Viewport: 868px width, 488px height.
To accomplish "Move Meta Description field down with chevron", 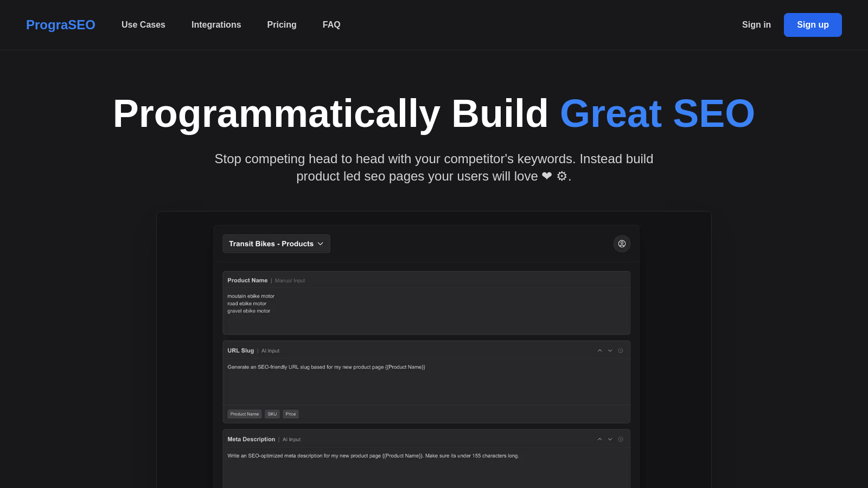I will coord(610,440).
